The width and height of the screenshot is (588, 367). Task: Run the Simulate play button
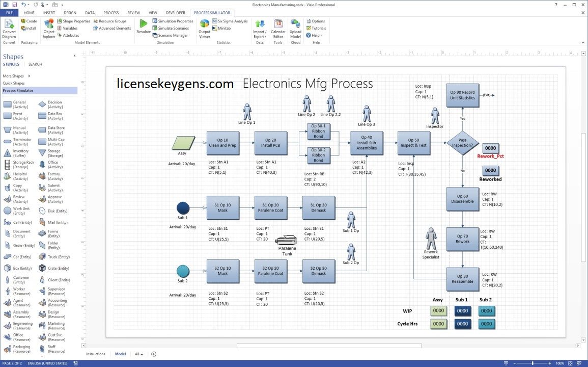143,26
